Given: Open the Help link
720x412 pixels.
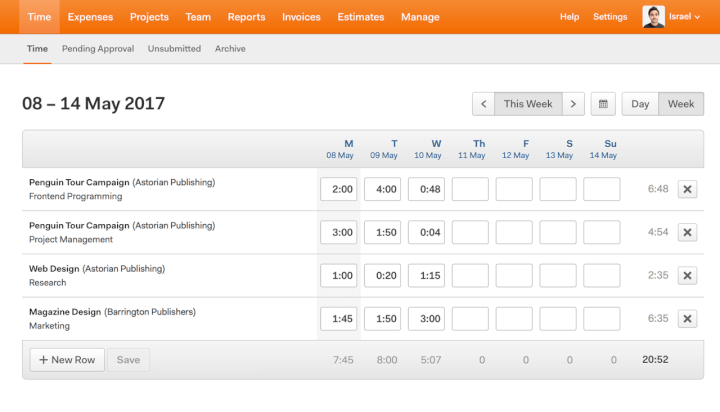Looking at the screenshot, I should pyautogui.click(x=569, y=17).
